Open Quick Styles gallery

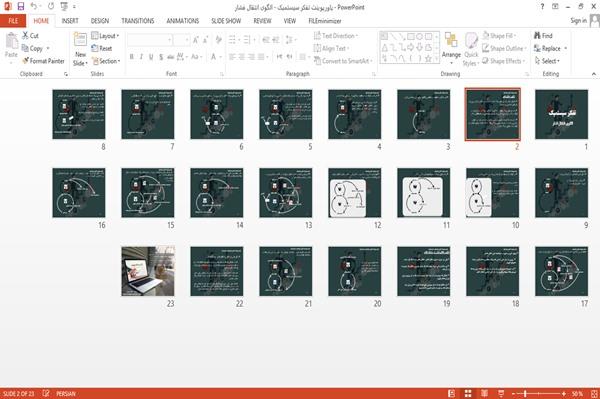click(x=471, y=49)
